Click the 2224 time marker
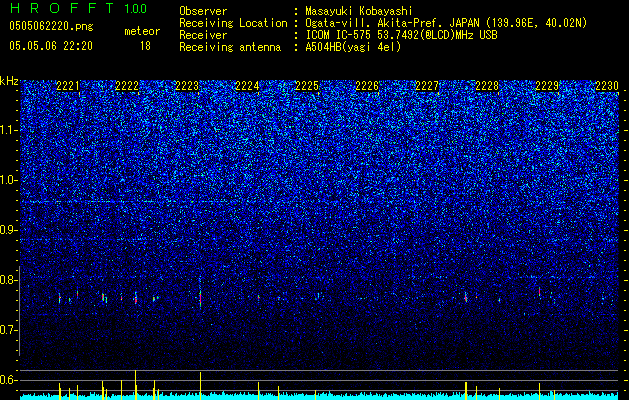 (x=247, y=86)
